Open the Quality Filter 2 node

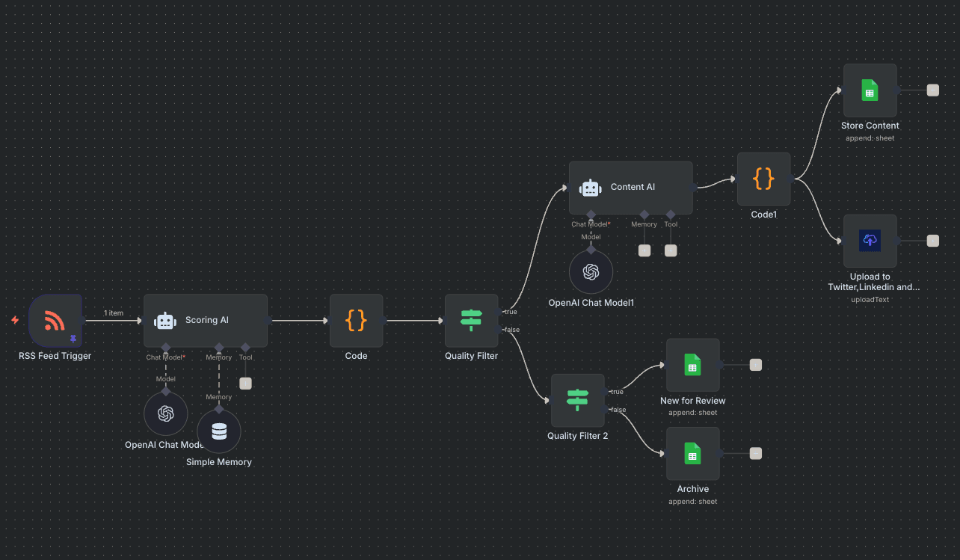(x=577, y=400)
